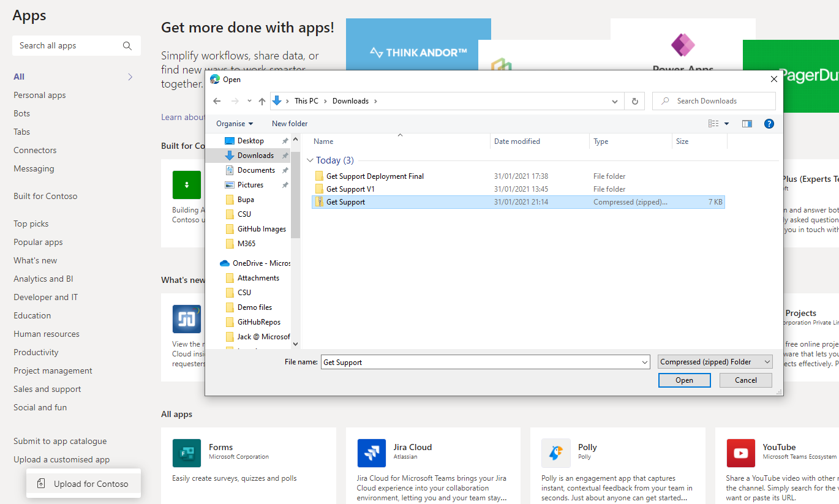Open the File name history dropdown
The width and height of the screenshot is (839, 504).
click(644, 363)
